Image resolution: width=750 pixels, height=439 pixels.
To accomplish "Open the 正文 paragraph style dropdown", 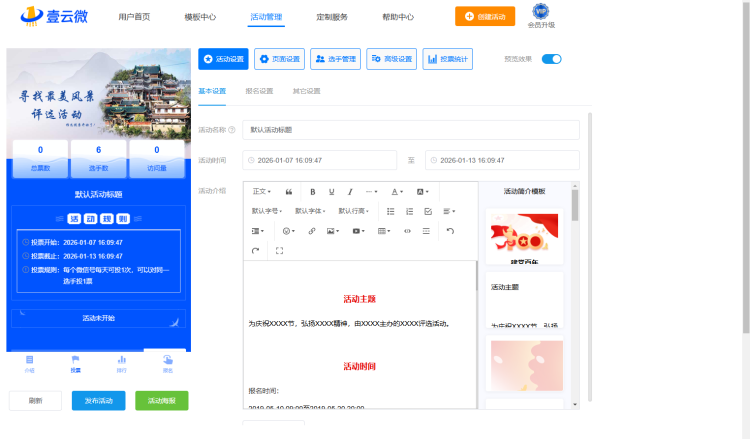I will tap(262, 191).
